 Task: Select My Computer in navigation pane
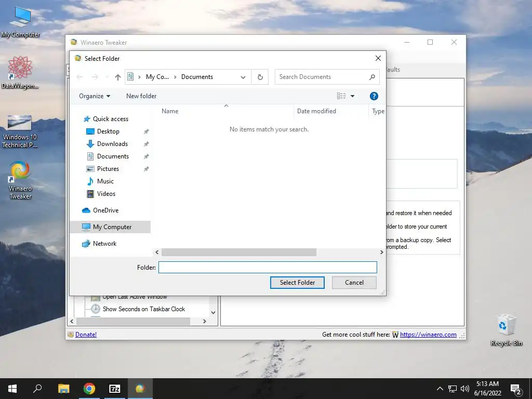pyautogui.click(x=110, y=227)
